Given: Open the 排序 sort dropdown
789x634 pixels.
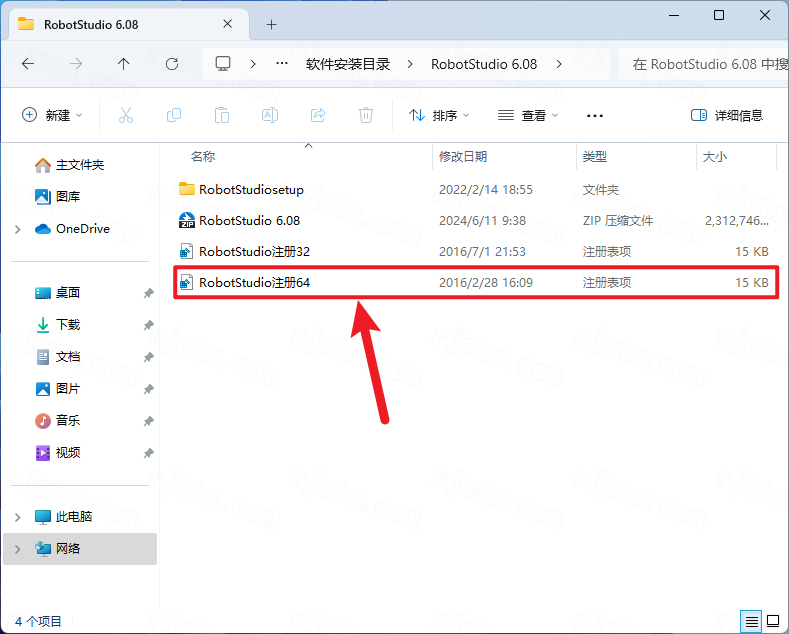Looking at the screenshot, I should click(x=439, y=115).
